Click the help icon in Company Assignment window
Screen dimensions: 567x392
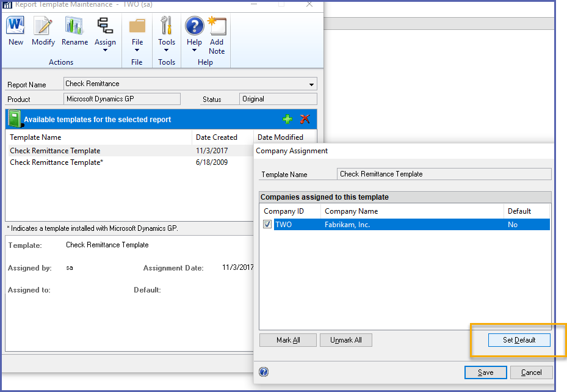coord(264,372)
